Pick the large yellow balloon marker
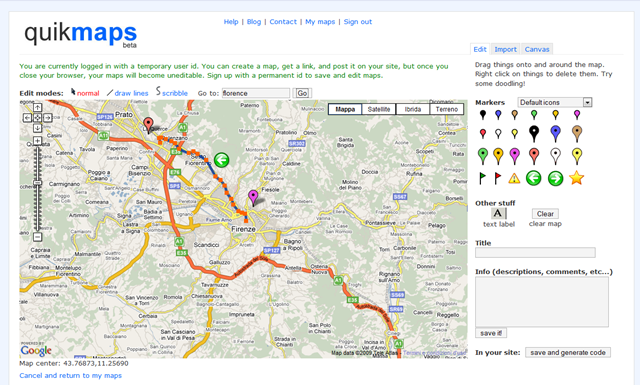640x385 pixels. click(577, 156)
